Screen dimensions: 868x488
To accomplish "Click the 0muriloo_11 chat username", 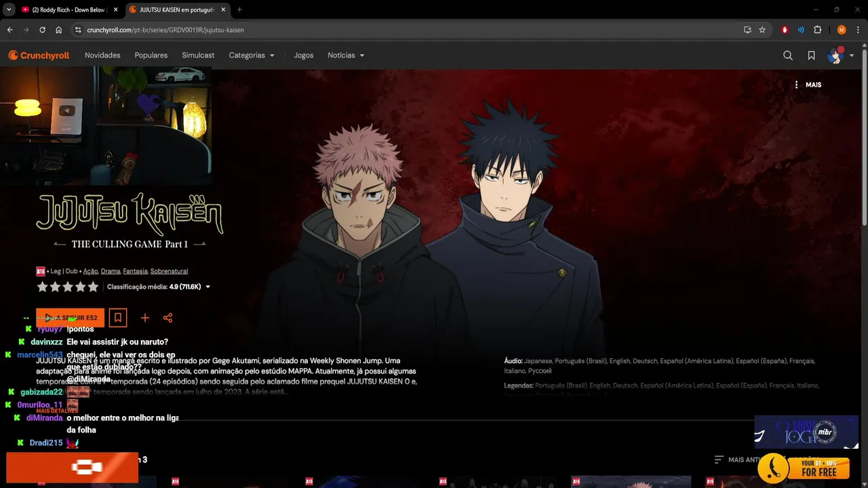I will [x=40, y=405].
